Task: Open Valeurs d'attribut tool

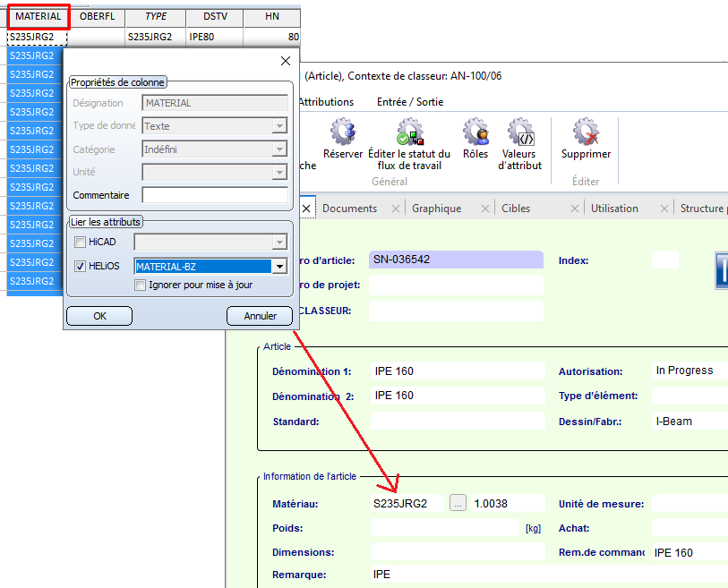Action: click(520, 132)
